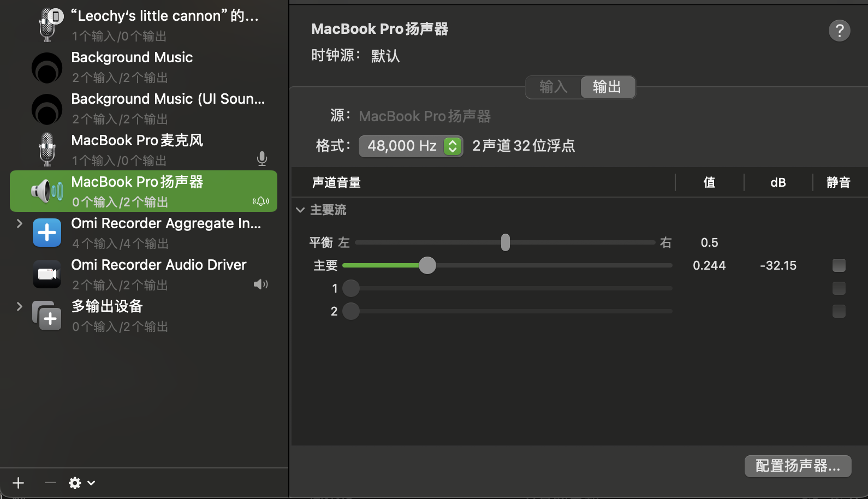This screenshot has height=499, width=868.
Task: Click the multi-output device icon
Action: pos(47,316)
